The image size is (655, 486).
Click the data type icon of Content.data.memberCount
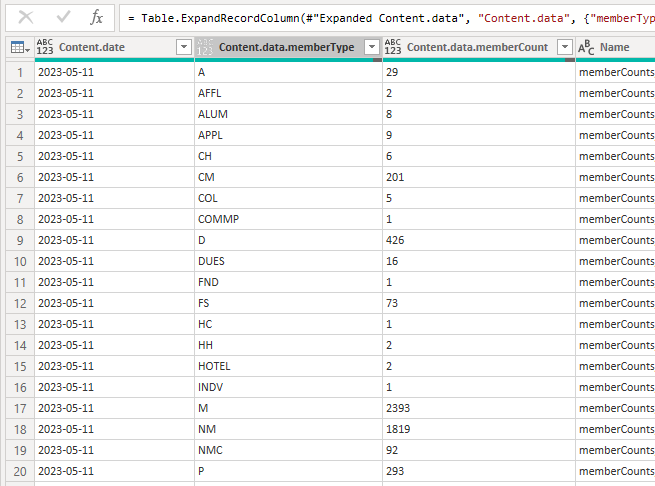(x=393, y=47)
